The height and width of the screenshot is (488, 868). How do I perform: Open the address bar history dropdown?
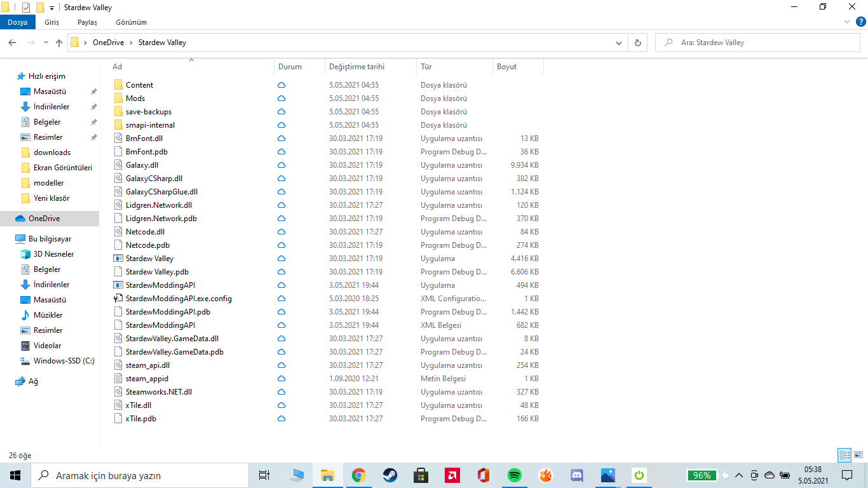pyautogui.click(x=619, y=43)
